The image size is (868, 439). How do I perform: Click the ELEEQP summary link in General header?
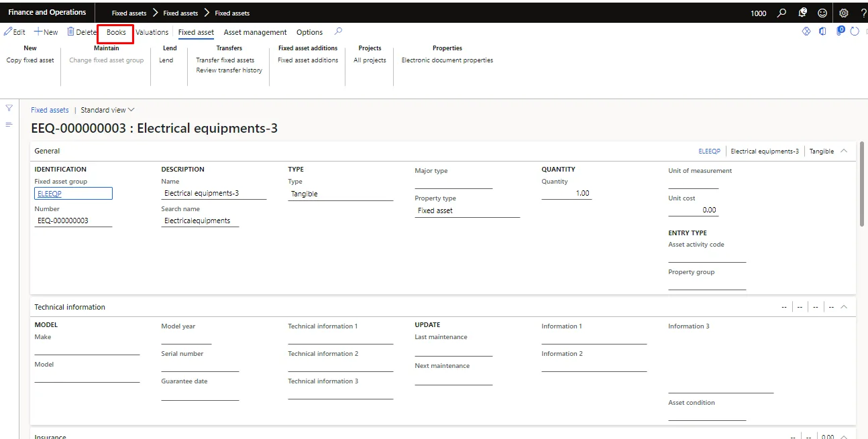(x=709, y=151)
